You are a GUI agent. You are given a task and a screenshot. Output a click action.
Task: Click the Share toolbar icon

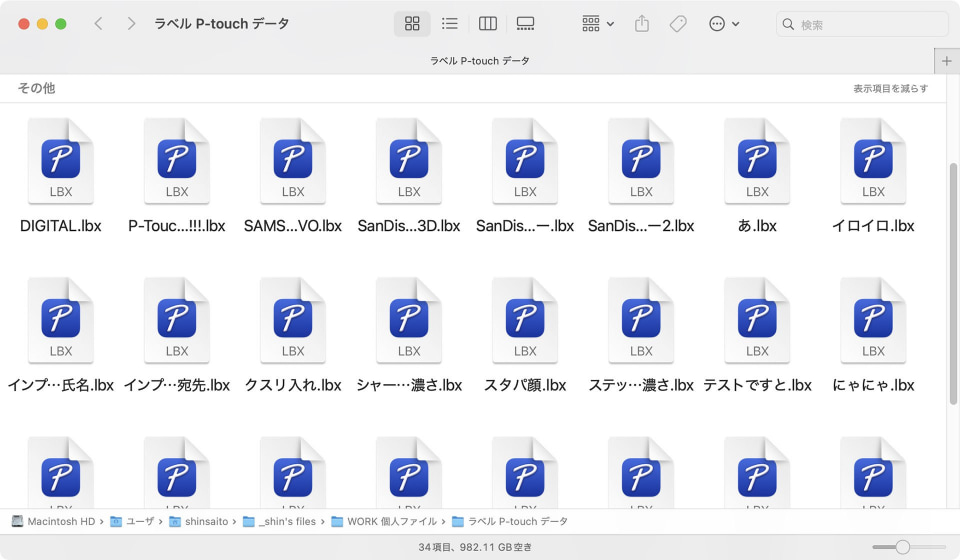[642, 24]
